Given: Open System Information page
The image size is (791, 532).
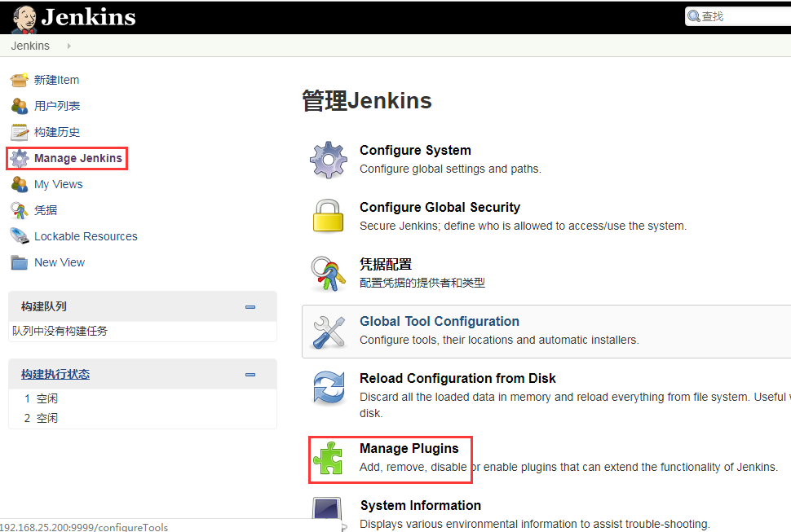Looking at the screenshot, I should tap(421, 505).
